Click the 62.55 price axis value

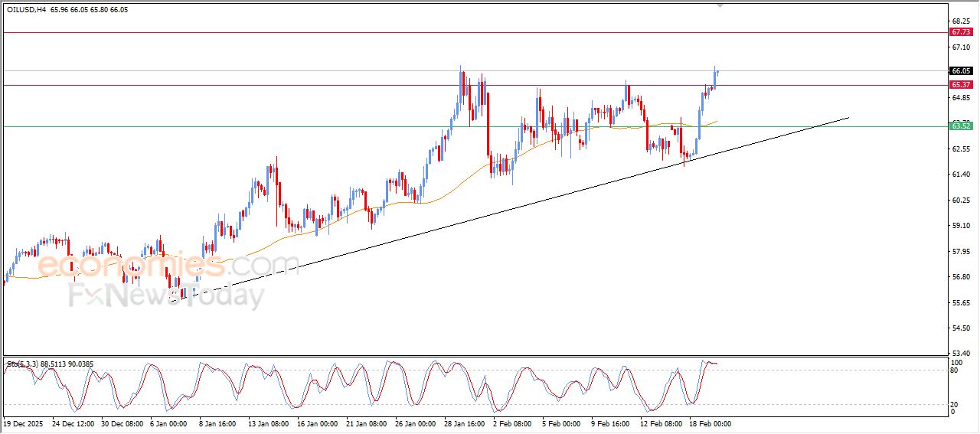click(x=962, y=149)
